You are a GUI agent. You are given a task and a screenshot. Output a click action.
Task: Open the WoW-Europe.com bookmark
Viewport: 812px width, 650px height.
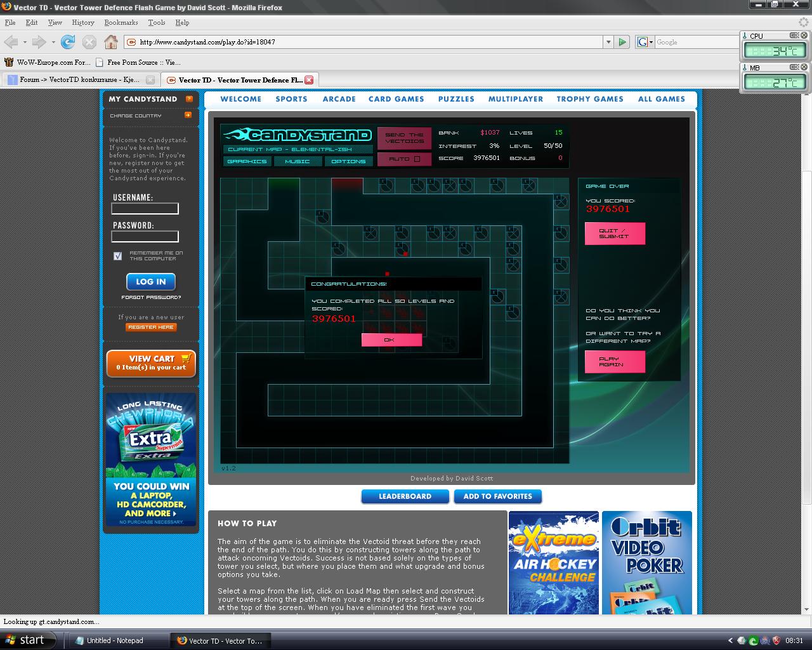[48, 62]
